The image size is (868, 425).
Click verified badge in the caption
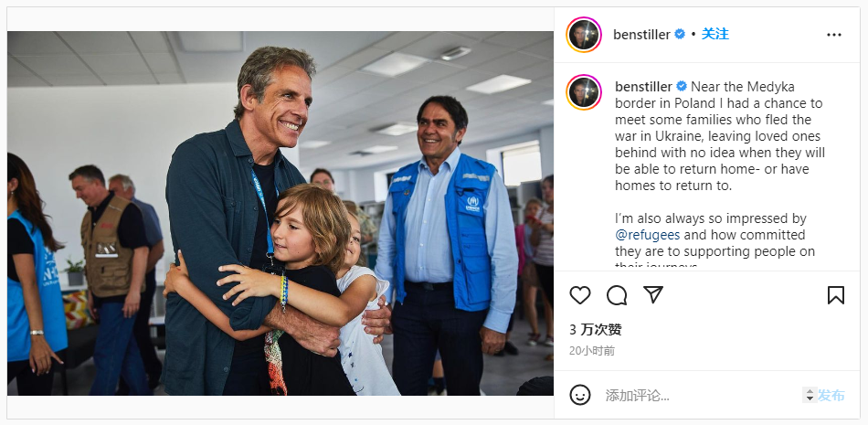coord(682,87)
